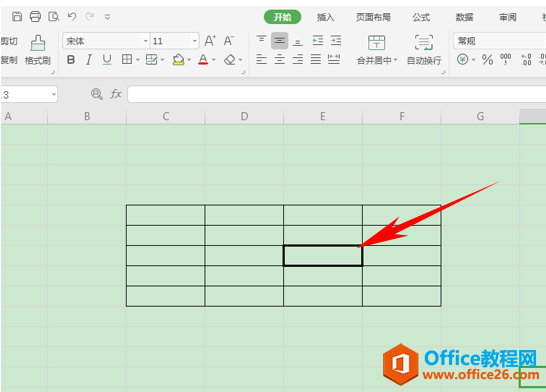The height and width of the screenshot is (392, 546).
Task: Select column E header
Action: 323,116
